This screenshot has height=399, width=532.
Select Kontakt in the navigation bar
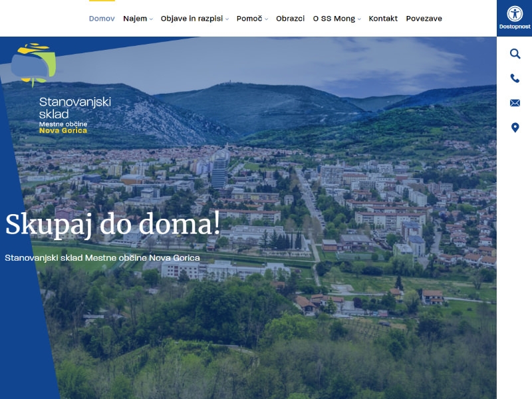383,19
